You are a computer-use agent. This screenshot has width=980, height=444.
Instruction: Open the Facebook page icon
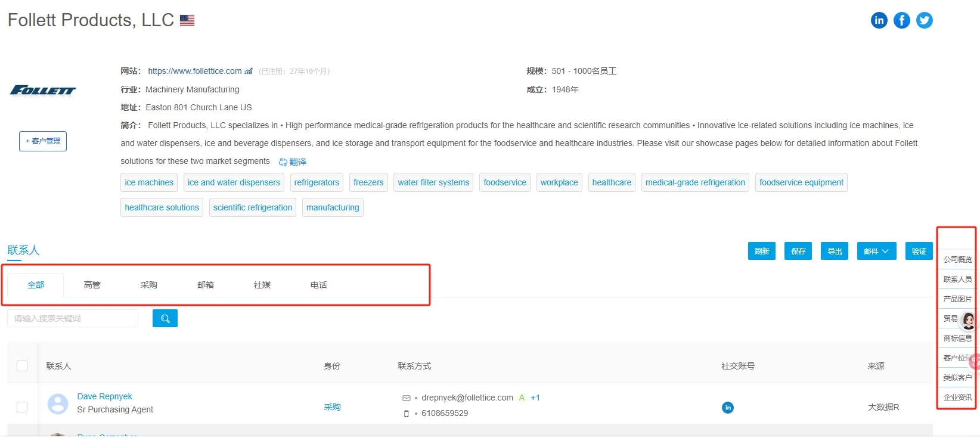tap(902, 20)
